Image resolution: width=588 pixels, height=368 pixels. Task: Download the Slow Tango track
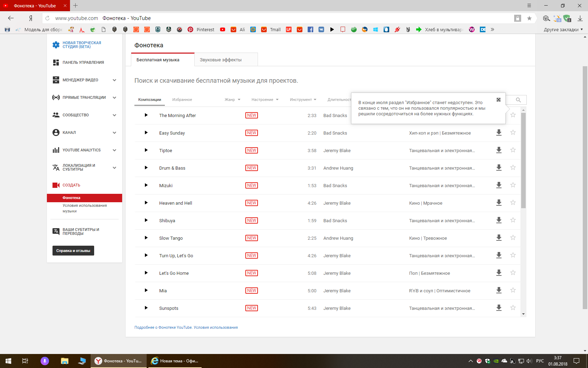pyautogui.click(x=499, y=238)
